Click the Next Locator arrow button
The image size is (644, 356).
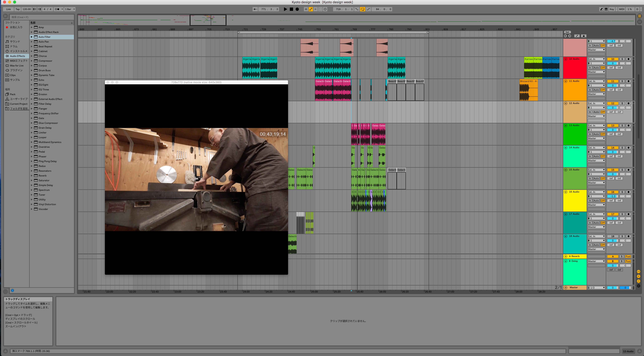(570, 36)
